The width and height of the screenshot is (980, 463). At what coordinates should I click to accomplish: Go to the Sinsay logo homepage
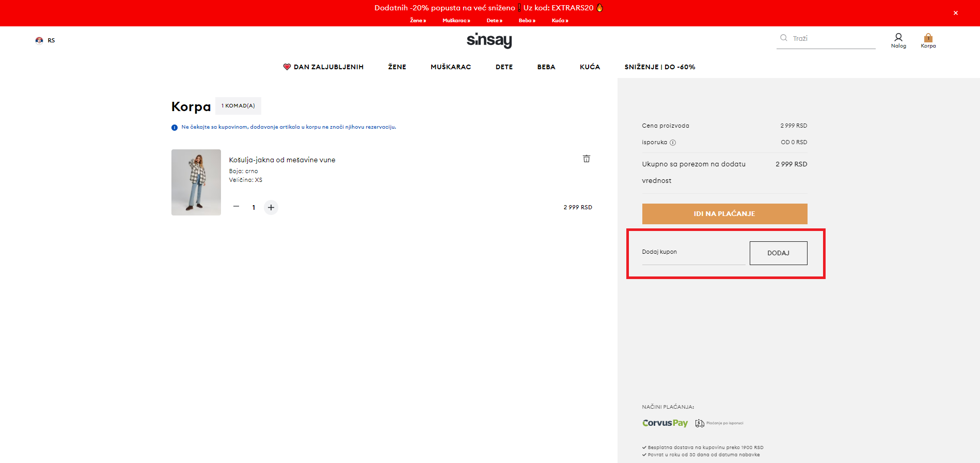pyautogui.click(x=489, y=40)
